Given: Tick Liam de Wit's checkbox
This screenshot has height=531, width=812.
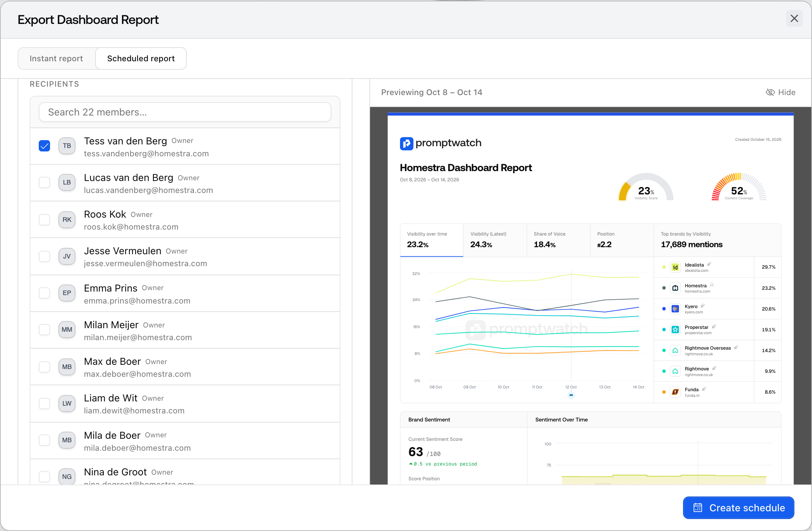Looking at the screenshot, I should coord(44,404).
